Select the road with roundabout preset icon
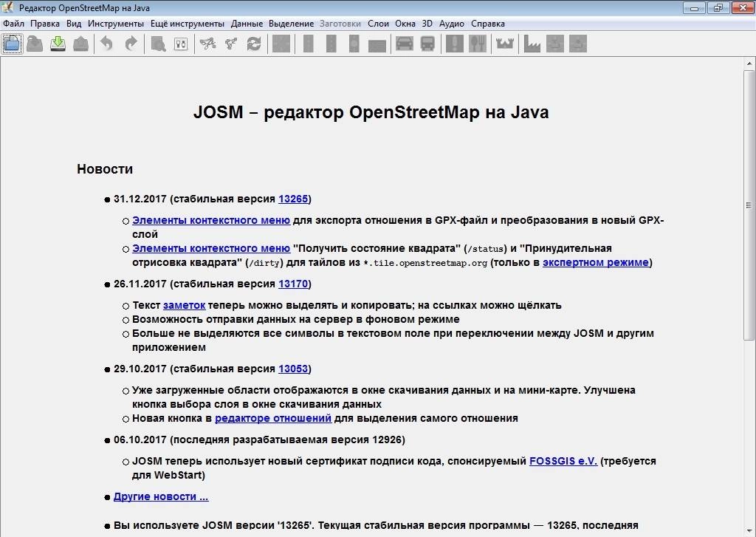756x537 pixels. click(x=354, y=44)
